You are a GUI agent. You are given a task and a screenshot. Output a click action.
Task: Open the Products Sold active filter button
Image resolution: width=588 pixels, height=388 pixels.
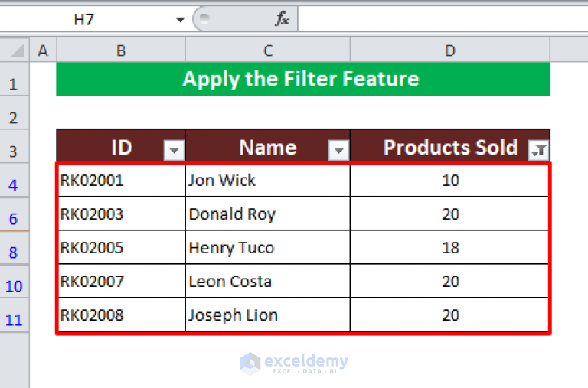[539, 150]
